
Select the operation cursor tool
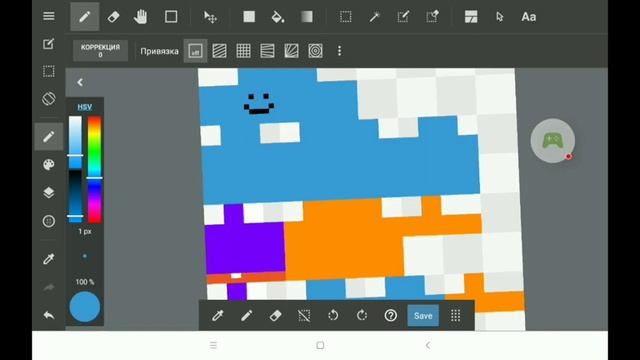(500, 17)
